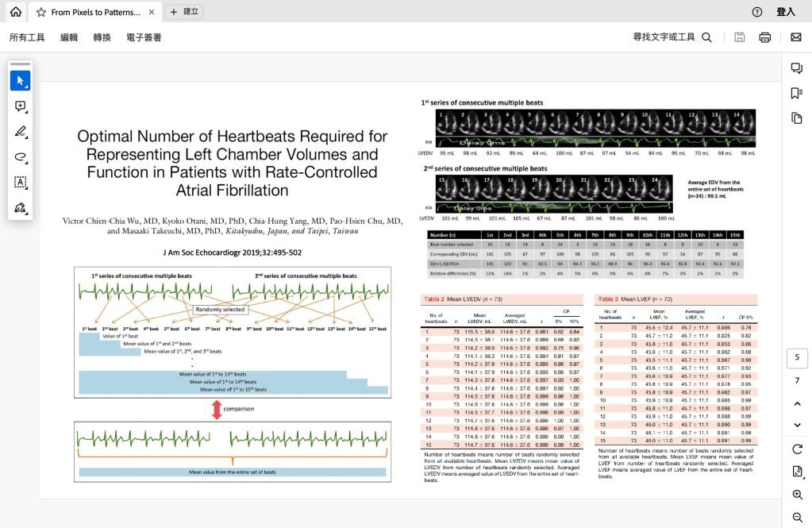This screenshot has width=812, height=528.
Task: Click the 登入 sign-in button
Action: point(785,12)
